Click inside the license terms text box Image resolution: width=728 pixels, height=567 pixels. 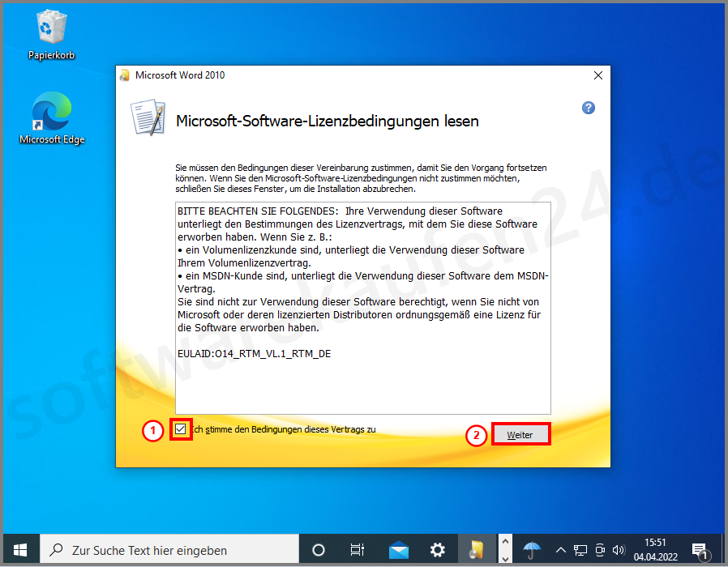[x=363, y=308]
